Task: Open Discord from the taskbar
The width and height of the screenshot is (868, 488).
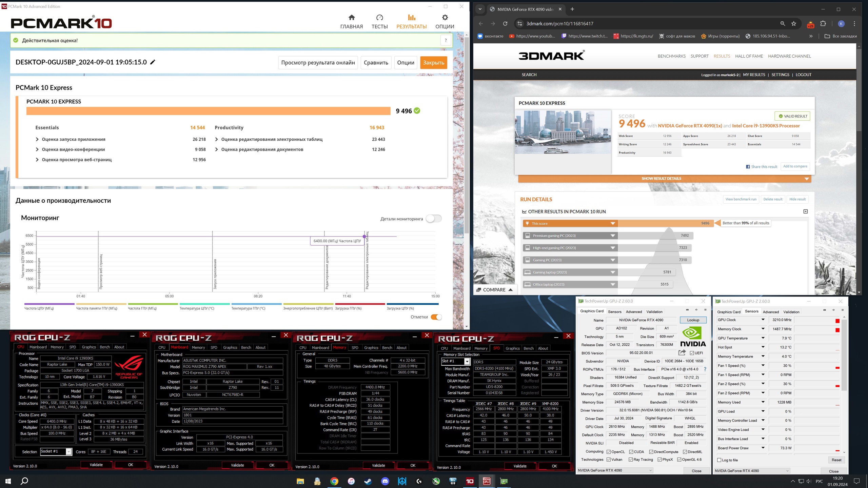Action: click(385, 481)
